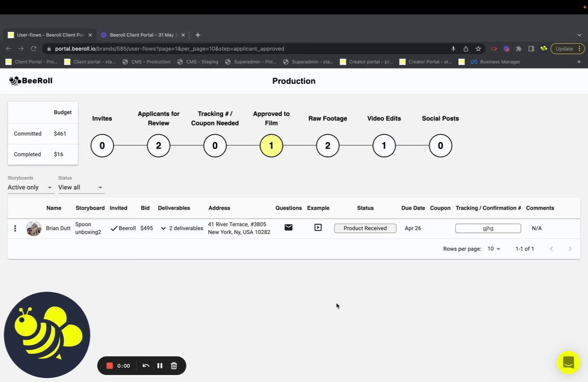Click the Committed $461 budget value
Viewport: 588px width, 382px height.
pos(60,134)
